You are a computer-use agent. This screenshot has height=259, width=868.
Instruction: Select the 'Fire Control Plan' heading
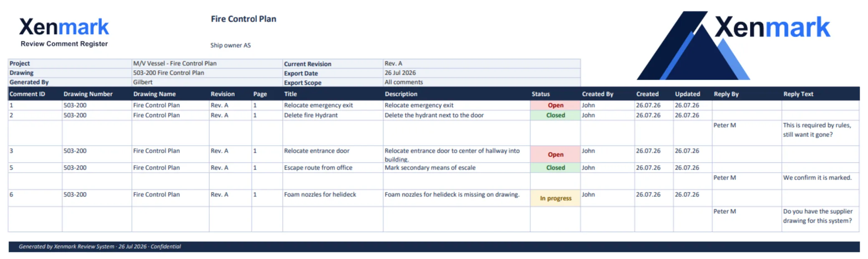[243, 19]
